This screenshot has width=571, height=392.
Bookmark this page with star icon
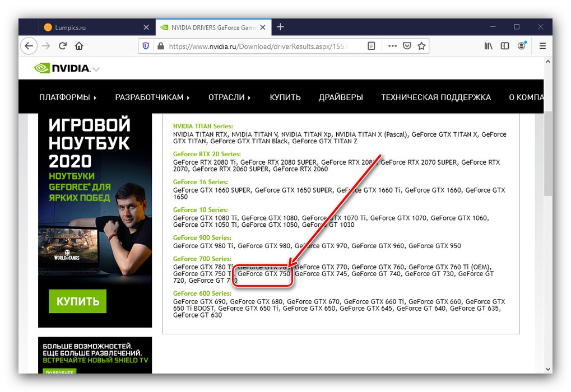(x=422, y=46)
